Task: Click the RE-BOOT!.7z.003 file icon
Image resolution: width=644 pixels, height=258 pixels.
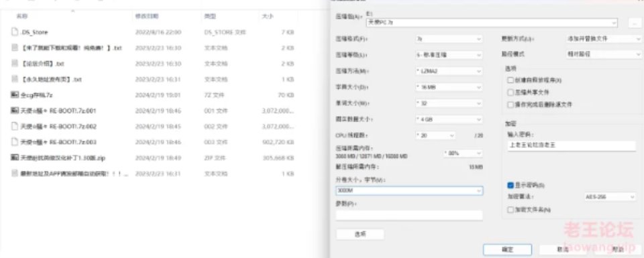Action: coord(15,142)
